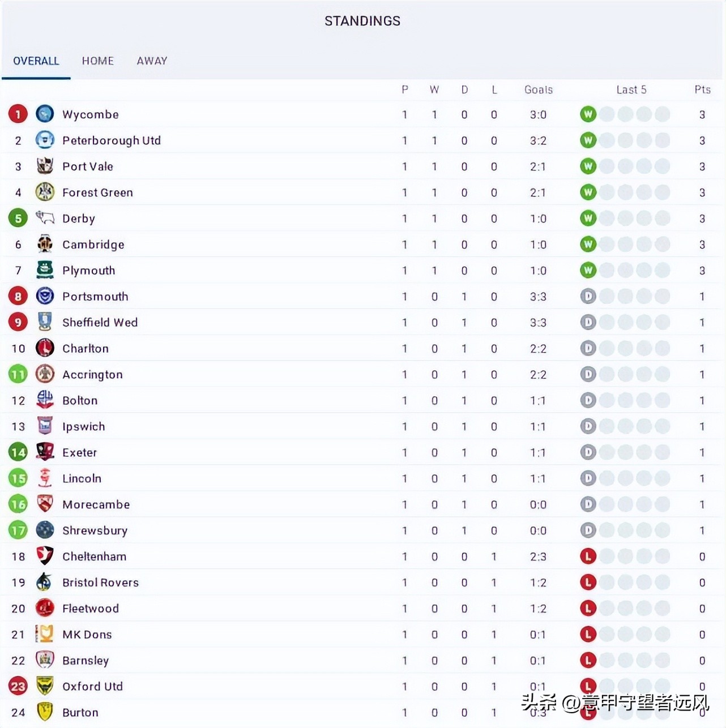
Task: Click the Wycombe club crest icon
Action: pyautogui.click(x=45, y=114)
